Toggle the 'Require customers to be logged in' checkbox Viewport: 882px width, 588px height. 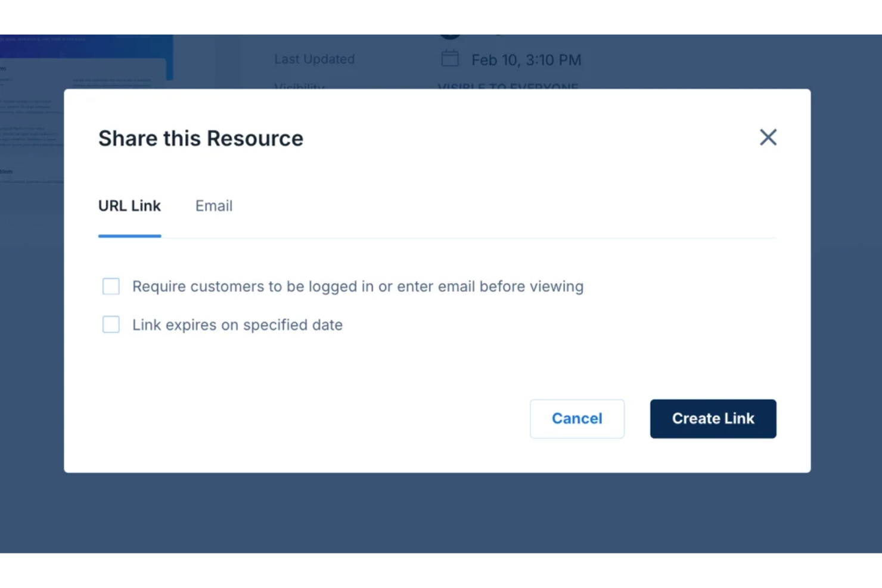(111, 286)
